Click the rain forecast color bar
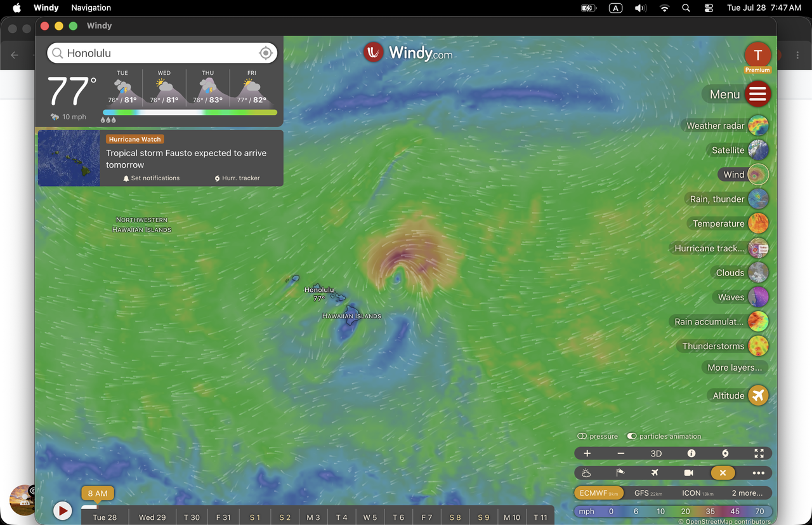 coord(190,112)
